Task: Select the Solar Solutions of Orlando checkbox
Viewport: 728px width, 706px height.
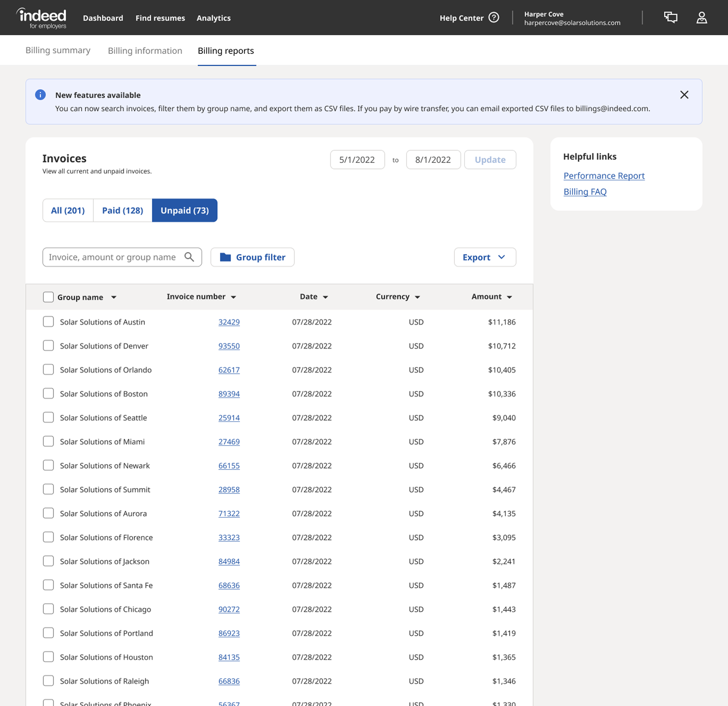Action: (48, 369)
